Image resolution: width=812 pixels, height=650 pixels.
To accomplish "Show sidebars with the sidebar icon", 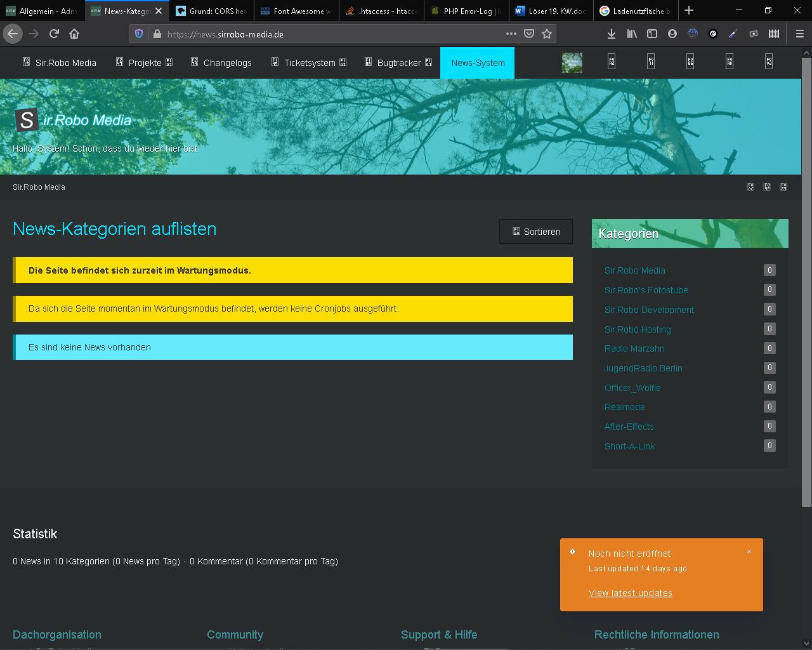I will [x=652, y=34].
